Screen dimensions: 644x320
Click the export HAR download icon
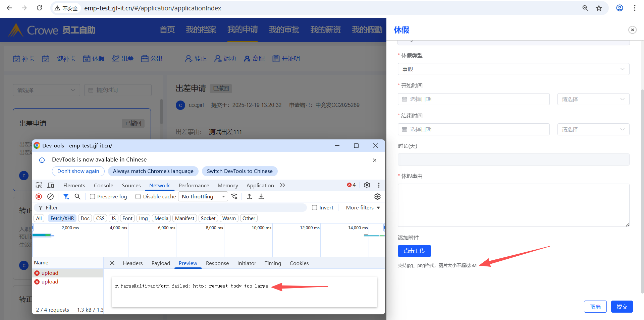point(261,197)
